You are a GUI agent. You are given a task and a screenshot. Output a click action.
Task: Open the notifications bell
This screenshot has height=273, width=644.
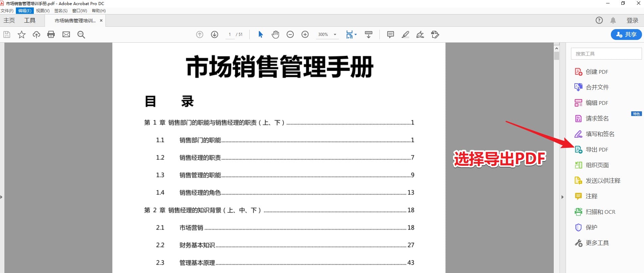coord(613,20)
